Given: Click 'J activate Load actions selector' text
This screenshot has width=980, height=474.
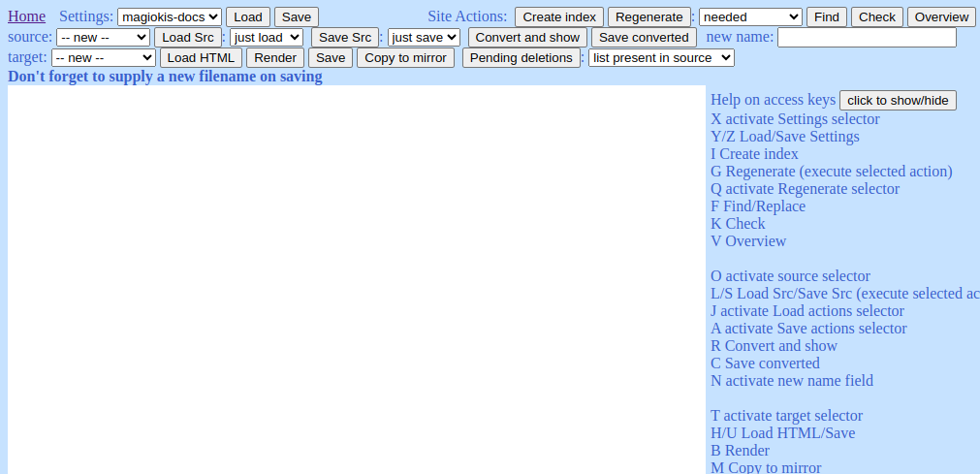Looking at the screenshot, I should [807, 311].
